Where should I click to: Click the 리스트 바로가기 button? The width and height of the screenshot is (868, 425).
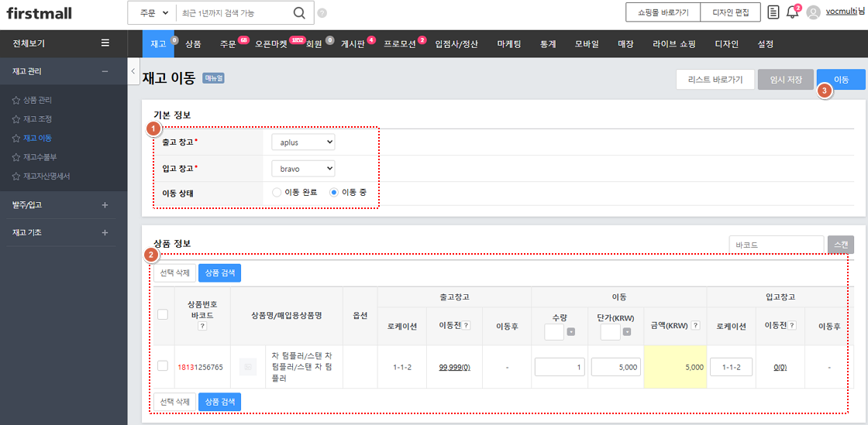point(715,80)
